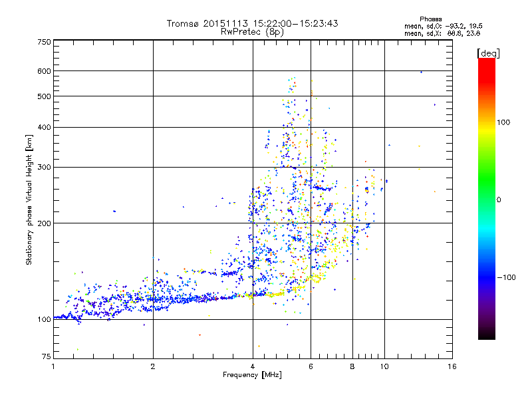Click the '750' y-axis tick label
This screenshot has width=532, height=399.
point(44,42)
